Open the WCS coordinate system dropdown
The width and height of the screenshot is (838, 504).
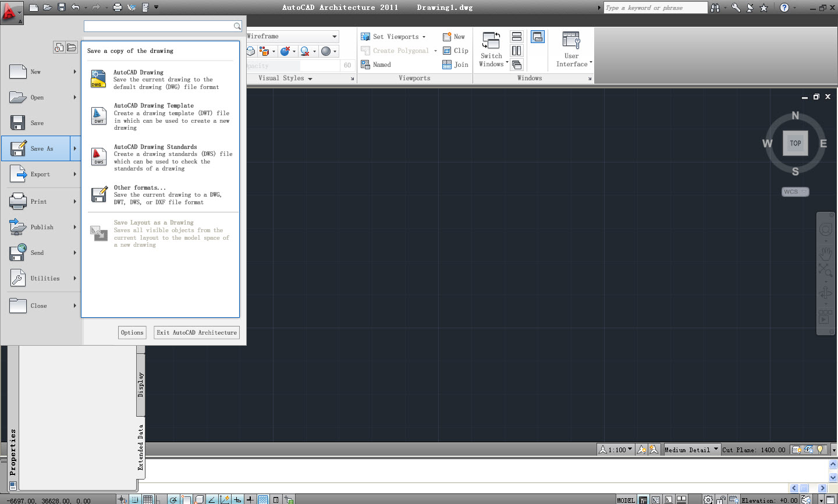click(x=795, y=191)
